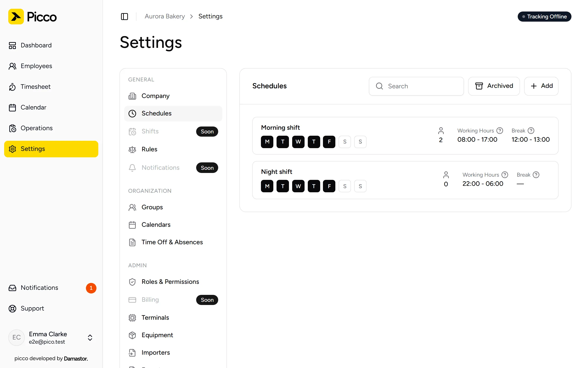Click the M day chip in Morning shift
Image resolution: width=588 pixels, height=368 pixels.
coord(267,142)
